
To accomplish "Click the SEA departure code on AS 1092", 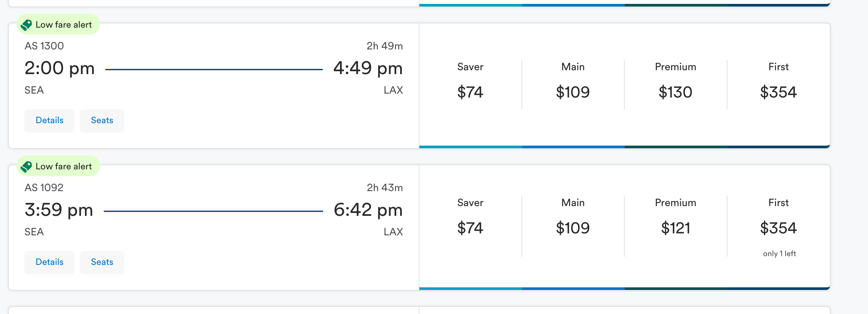I will point(34,231).
